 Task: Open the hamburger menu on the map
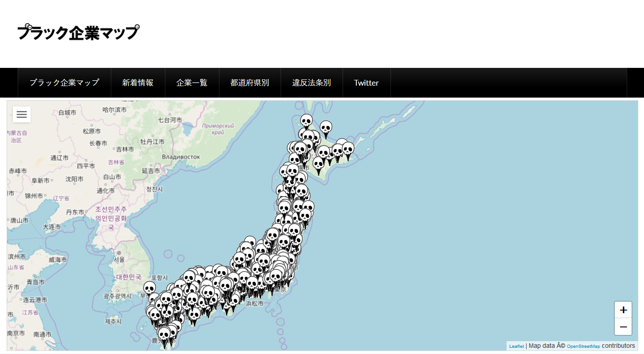[22, 114]
